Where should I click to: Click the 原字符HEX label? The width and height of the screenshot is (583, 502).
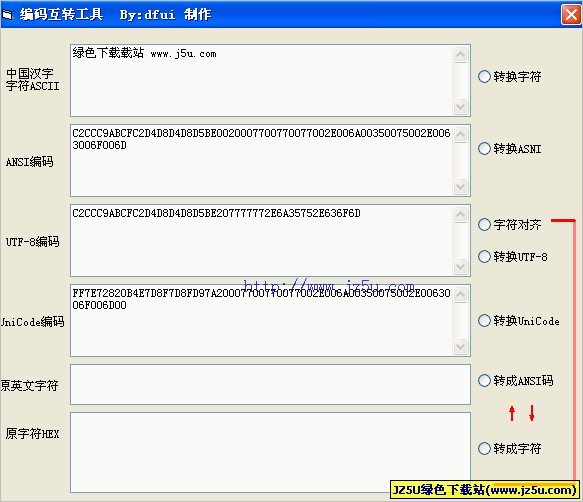click(32, 434)
